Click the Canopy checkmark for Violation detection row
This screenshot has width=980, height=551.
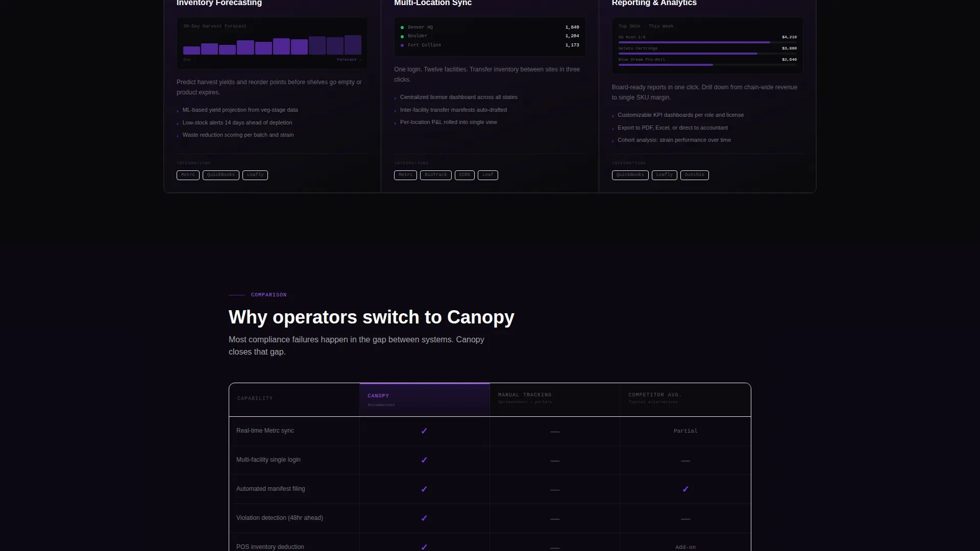tap(424, 518)
